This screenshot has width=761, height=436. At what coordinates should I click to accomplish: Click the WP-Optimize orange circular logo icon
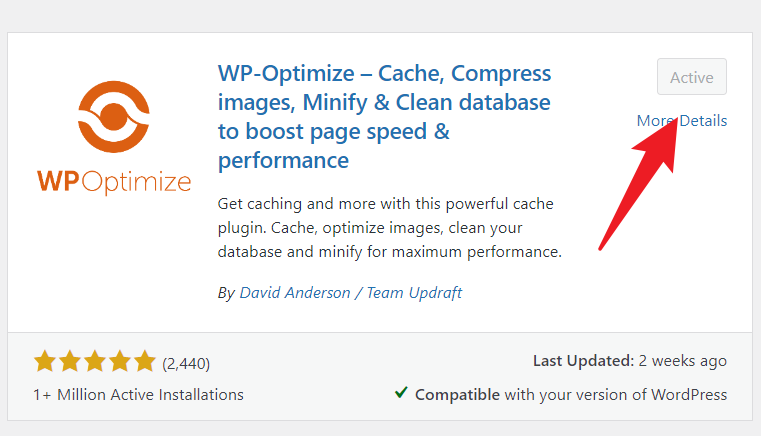113,116
